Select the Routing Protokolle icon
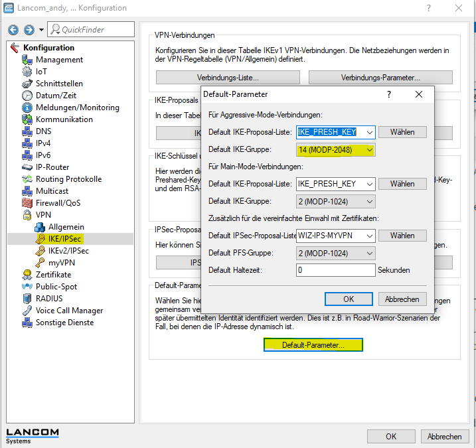The height and width of the screenshot is (448, 476). 27,179
